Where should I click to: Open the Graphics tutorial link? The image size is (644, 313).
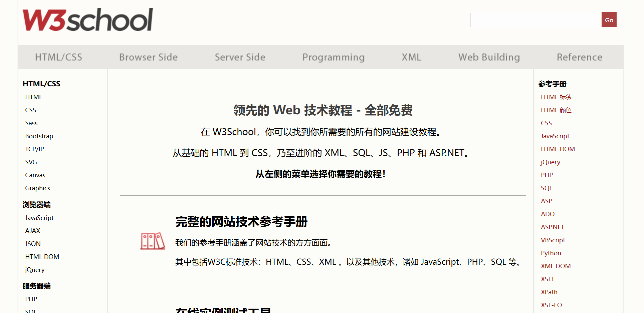tap(37, 188)
